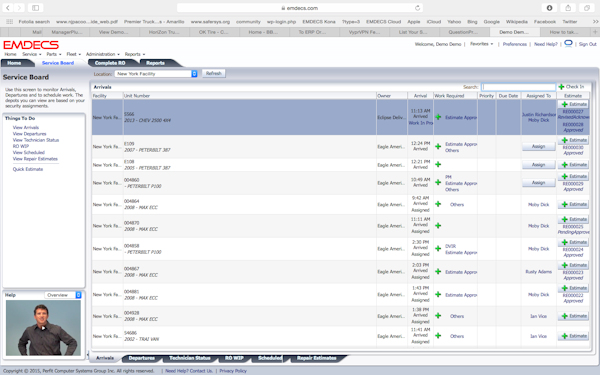Open estimate RE000027

tap(573, 111)
